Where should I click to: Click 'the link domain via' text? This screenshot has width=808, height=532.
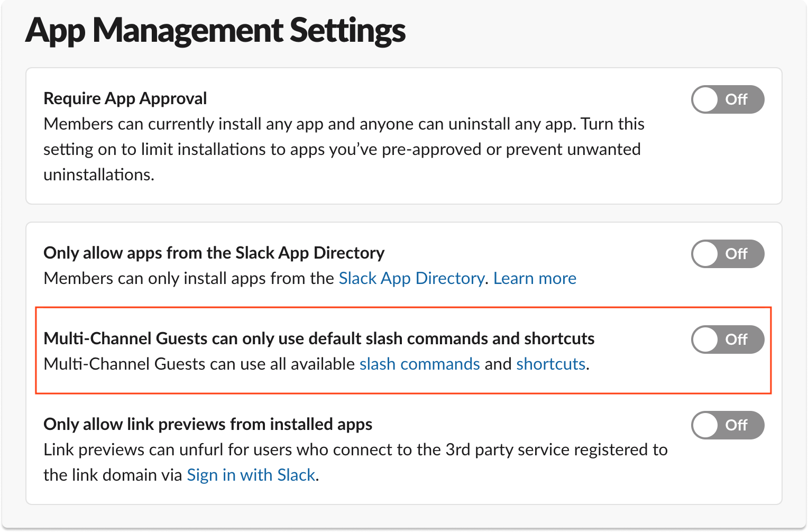113,475
